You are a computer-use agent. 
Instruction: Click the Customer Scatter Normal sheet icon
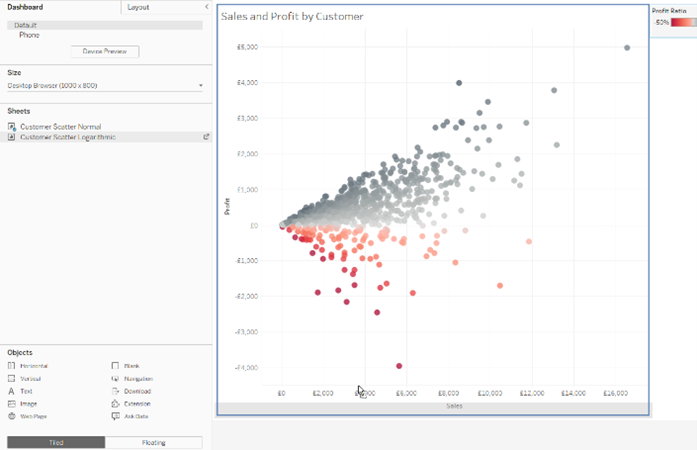pyautogui.click(x=12, y=127)
